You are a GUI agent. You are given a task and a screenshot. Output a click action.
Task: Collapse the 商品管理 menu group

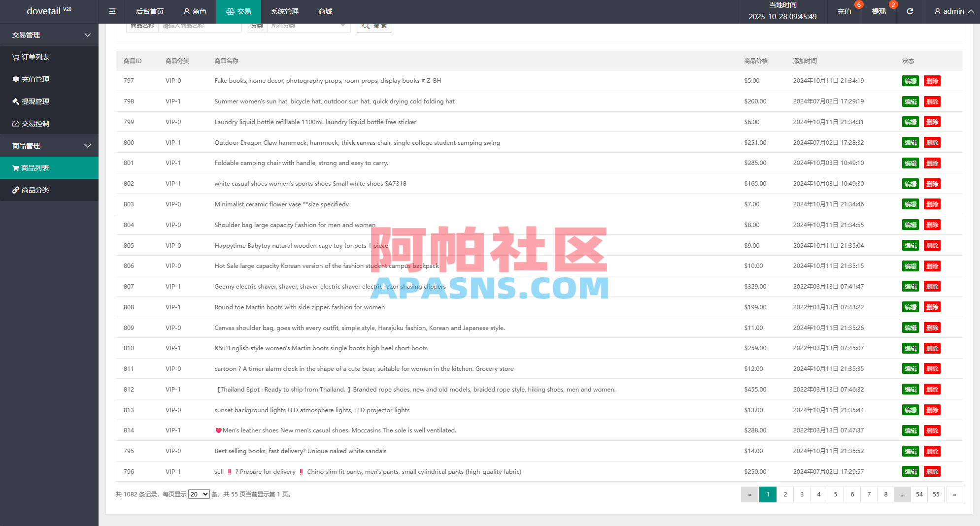49,146
